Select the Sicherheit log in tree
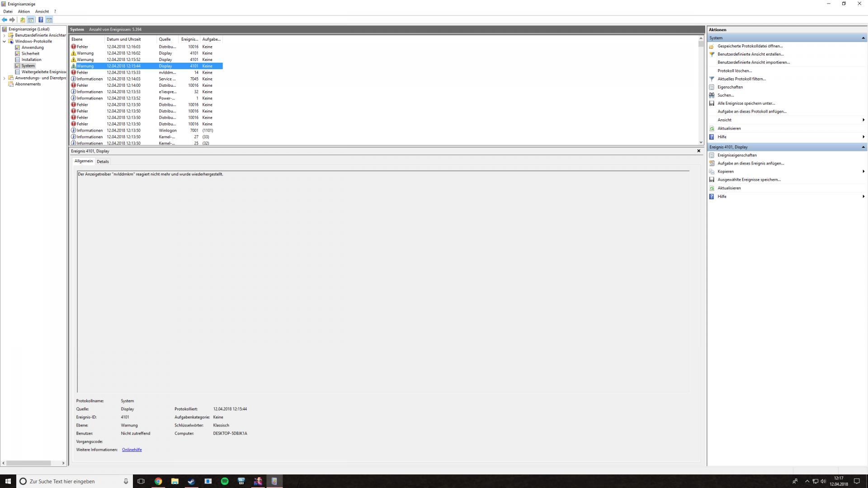868x488 pixels. [30, 54]
